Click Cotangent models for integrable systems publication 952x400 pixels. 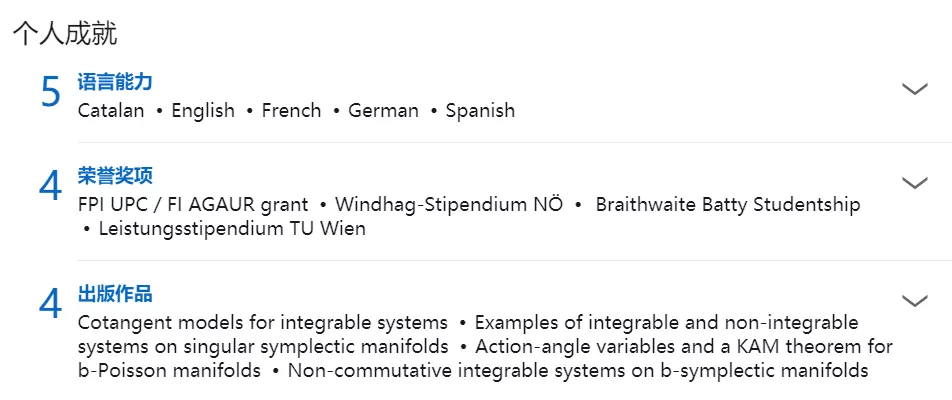pos(263,322)
